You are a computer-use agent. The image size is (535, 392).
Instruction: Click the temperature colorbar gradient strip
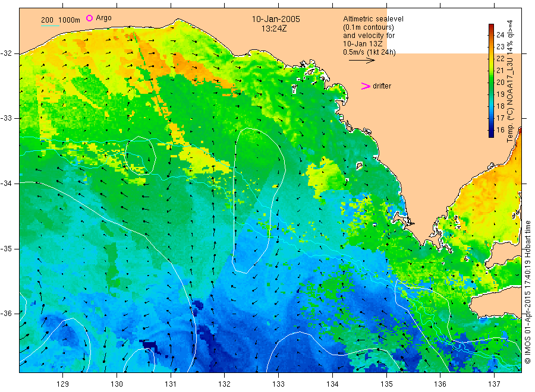click(491, 81)
